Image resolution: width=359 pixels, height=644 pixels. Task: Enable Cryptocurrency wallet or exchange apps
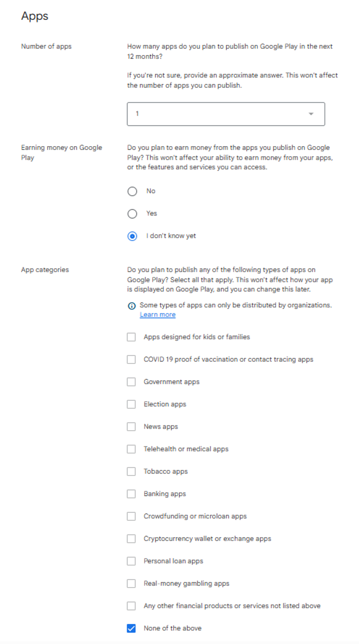pos(131,538)
